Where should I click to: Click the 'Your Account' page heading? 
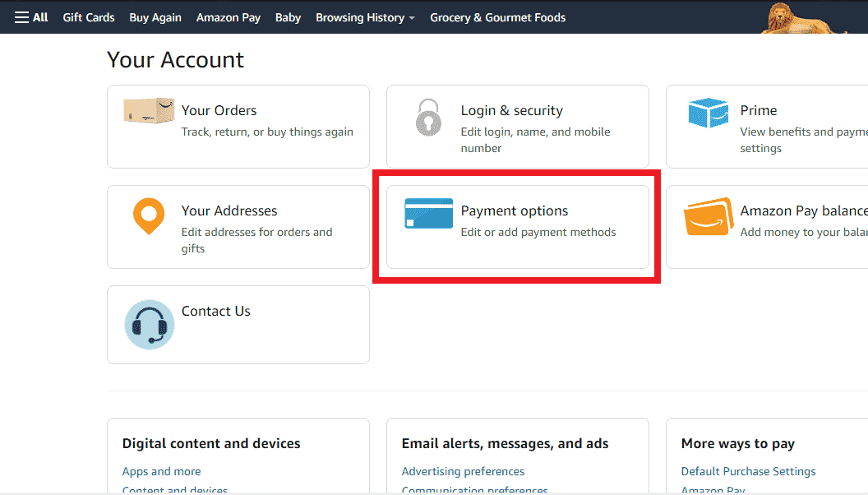click(175, 60)
